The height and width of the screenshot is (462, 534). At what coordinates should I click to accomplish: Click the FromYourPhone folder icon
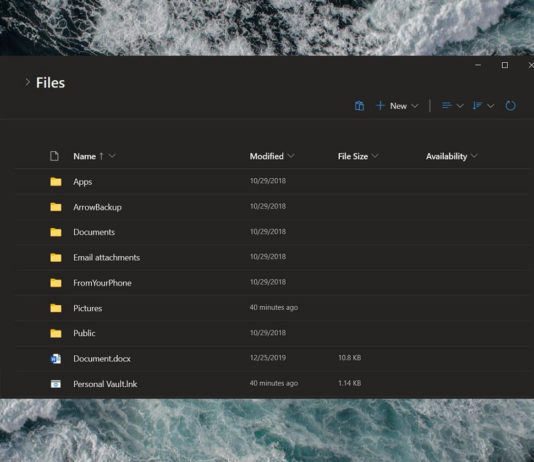(x=56, y=283)
